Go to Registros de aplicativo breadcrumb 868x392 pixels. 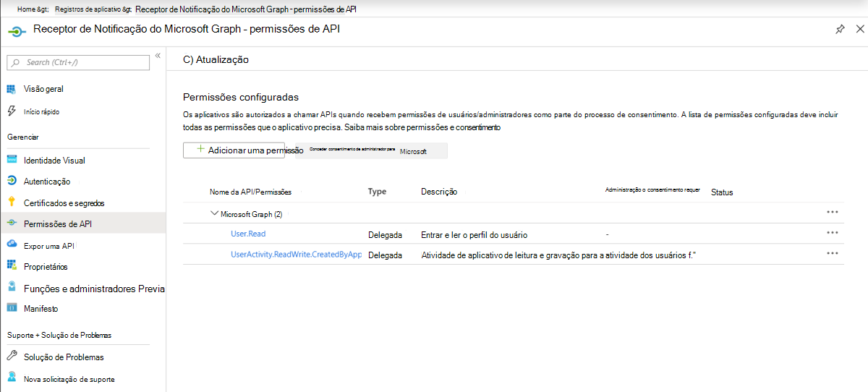click(93, 9)
